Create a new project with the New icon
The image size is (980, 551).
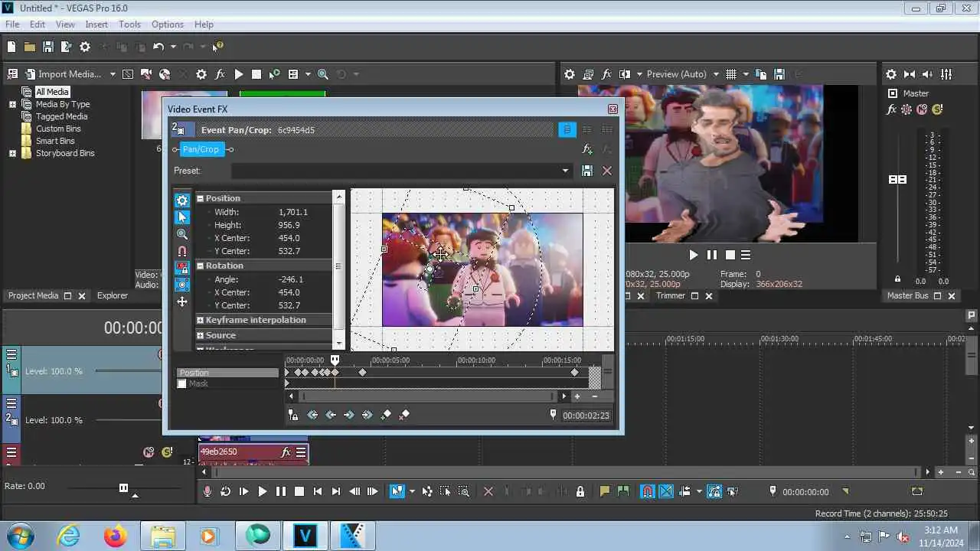point(11,47)
